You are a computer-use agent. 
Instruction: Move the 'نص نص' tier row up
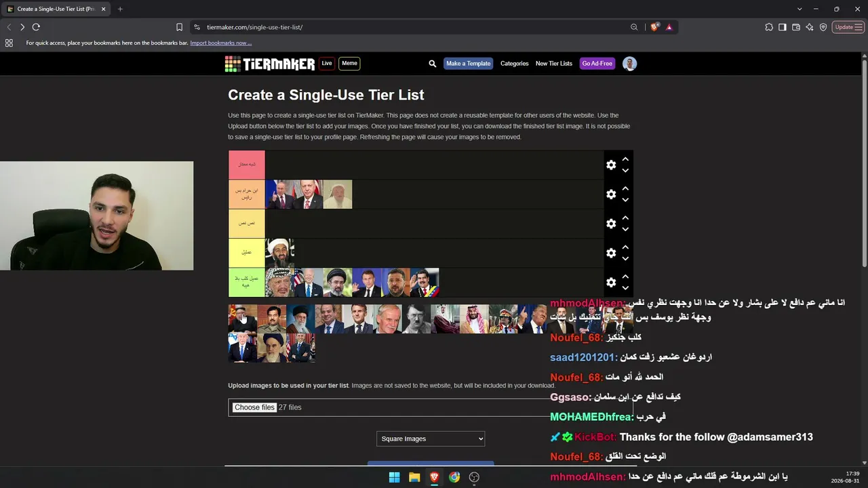click(x=625, y=218)
